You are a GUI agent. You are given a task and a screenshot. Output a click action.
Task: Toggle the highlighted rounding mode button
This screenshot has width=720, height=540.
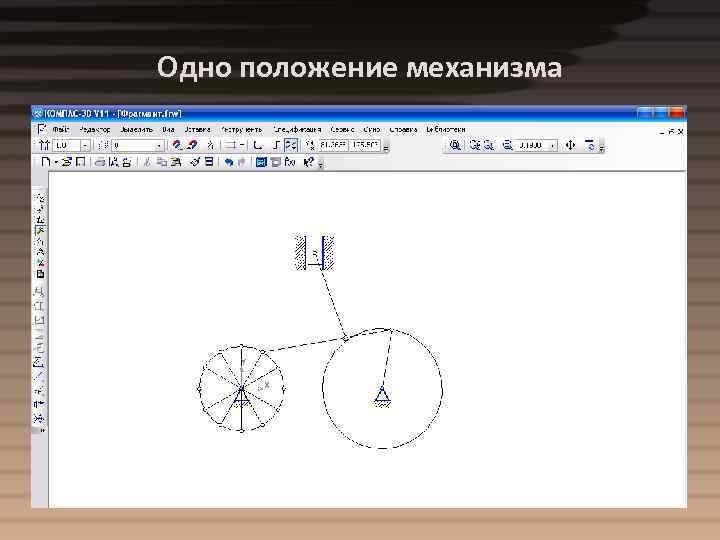coord(291,146)
